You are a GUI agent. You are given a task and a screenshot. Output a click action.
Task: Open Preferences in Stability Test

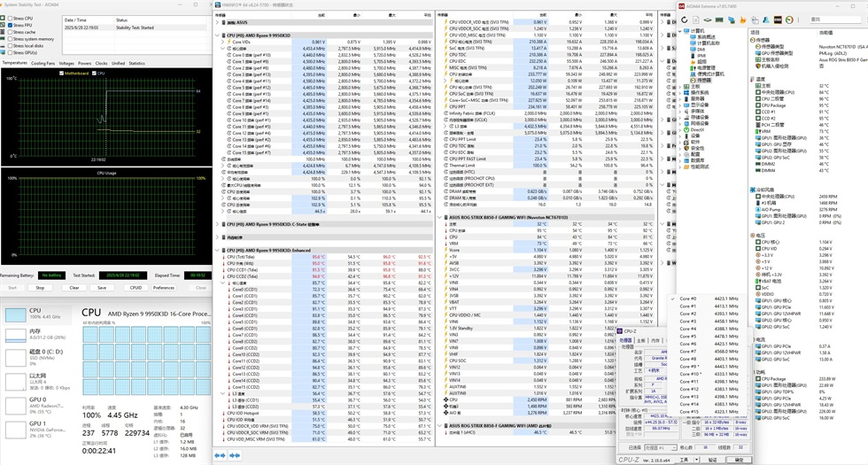tap(164, 288)
